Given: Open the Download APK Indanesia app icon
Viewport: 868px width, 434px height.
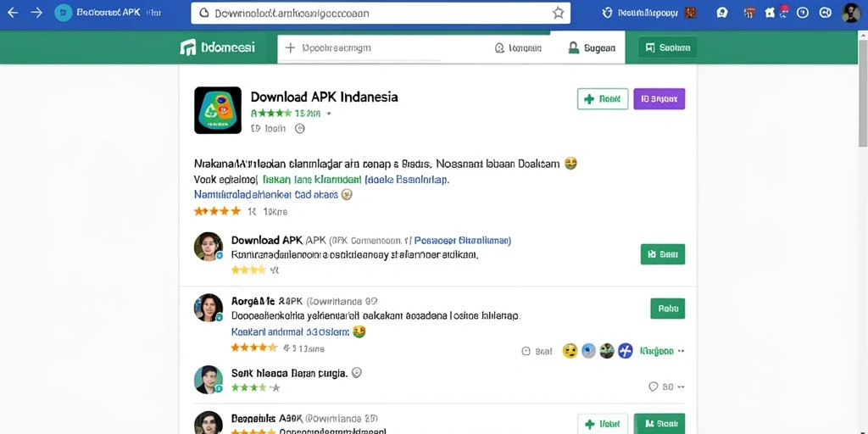Looking at the screenshot, I should point(218,110).
